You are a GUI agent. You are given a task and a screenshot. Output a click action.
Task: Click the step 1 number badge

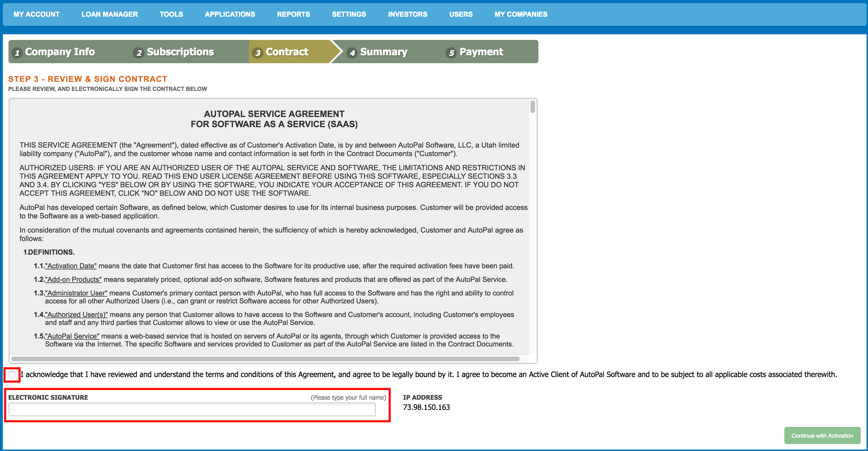(x=17, y=53)
